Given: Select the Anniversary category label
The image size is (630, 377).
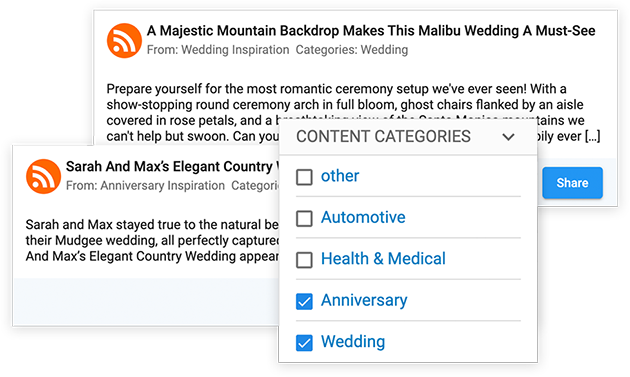Looking at the screenshot, I should coord(364,300).
